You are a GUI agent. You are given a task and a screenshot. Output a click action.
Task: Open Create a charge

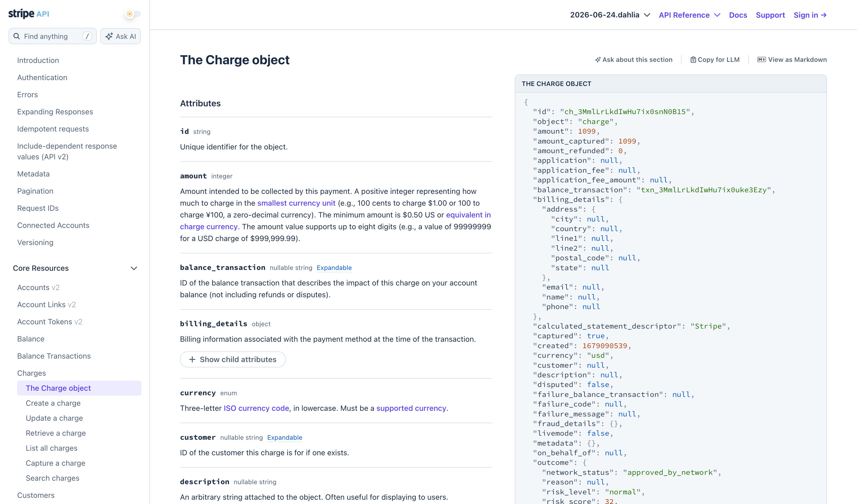53,403
